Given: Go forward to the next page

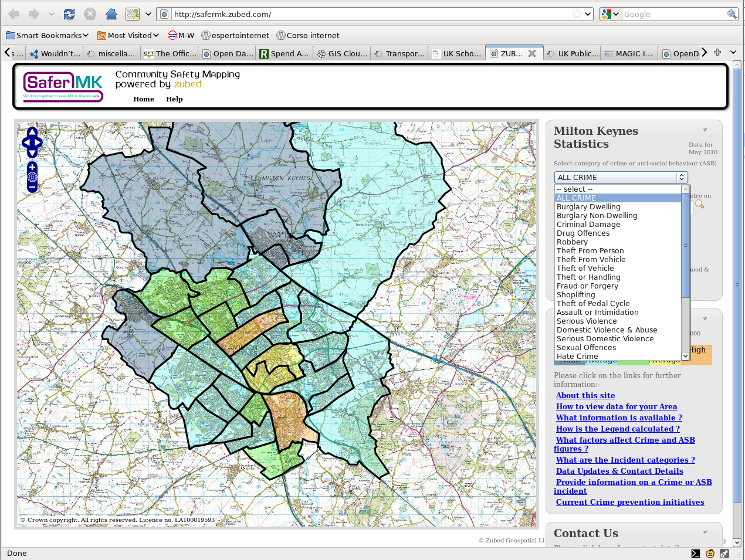Looking at the screenshot, I should coord(34,14).
